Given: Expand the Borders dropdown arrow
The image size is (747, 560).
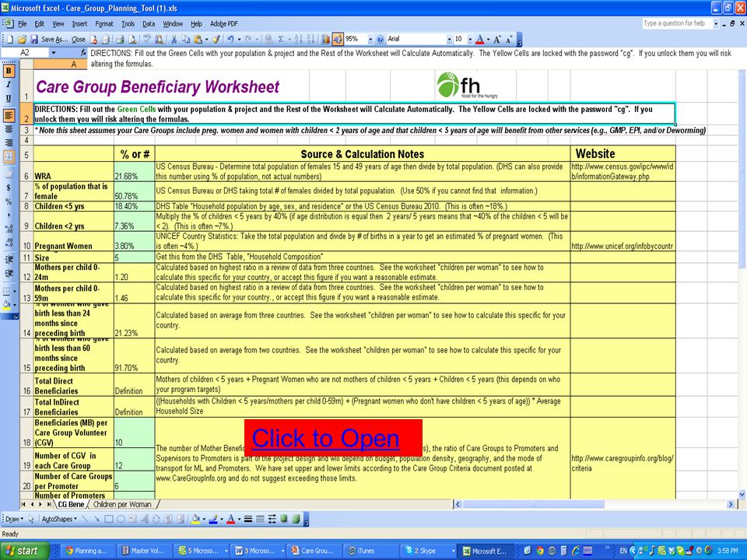Looking at the screenshot, I should (15, 290).
